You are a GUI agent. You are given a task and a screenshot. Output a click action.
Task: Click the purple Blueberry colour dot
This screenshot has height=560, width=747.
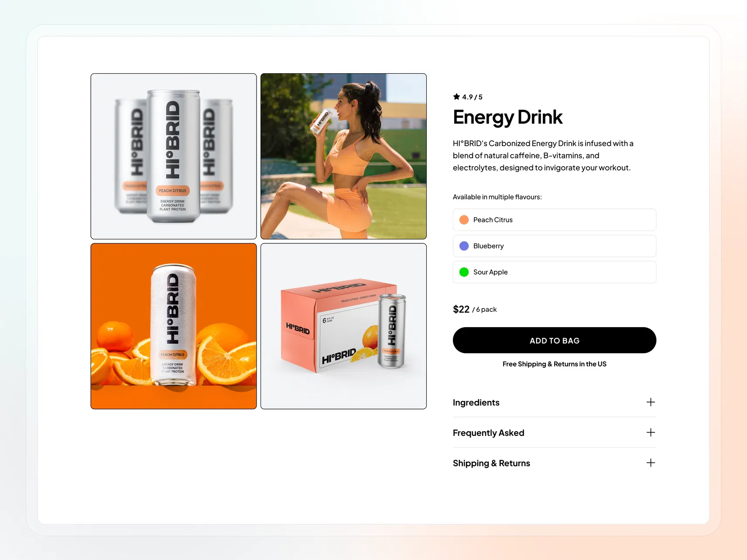coord(464,246)
